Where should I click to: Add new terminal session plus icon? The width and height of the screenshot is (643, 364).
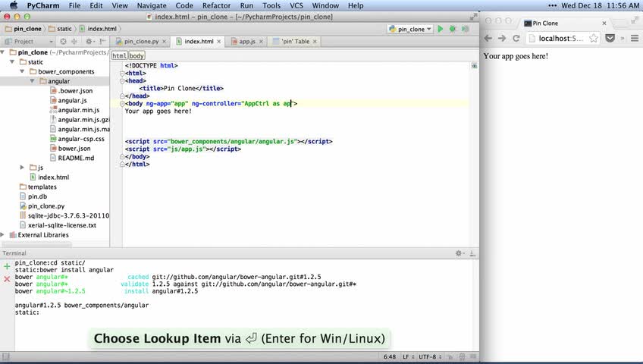click(7, 266)
